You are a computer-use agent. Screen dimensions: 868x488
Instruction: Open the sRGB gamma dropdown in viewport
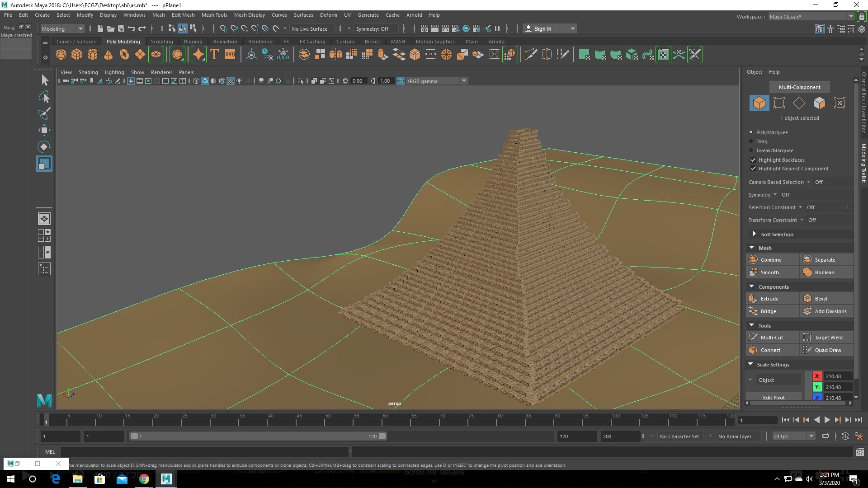(x=464, y=80)
